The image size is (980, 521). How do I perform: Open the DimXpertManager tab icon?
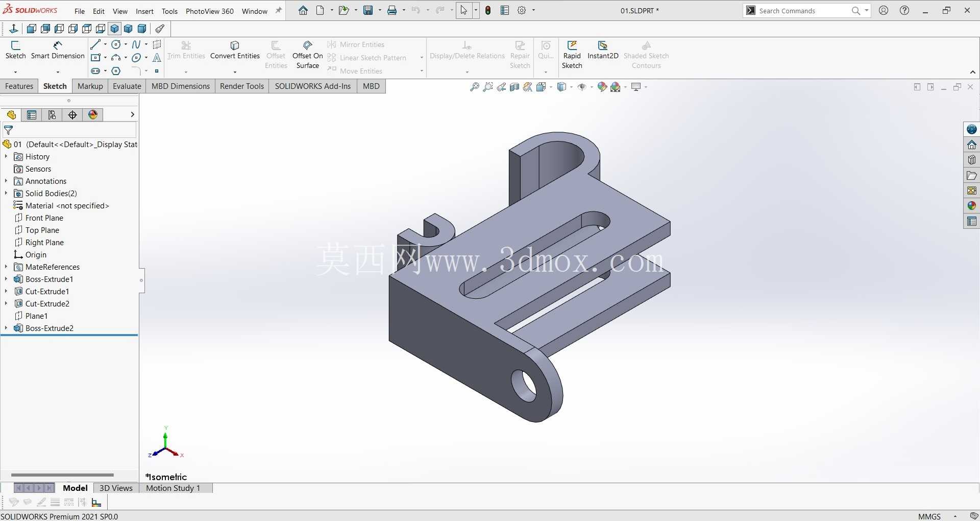pos(72,115)
